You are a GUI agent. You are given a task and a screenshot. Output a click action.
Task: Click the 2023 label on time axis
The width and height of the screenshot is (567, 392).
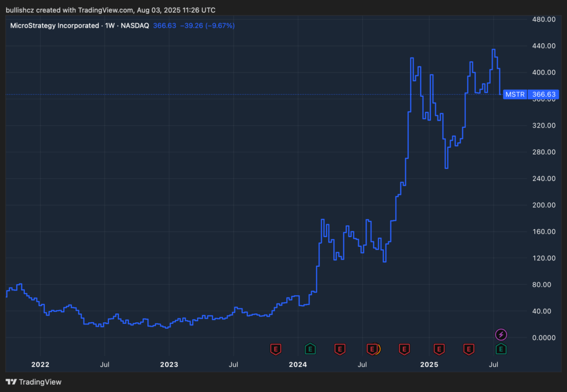point(169,364)
